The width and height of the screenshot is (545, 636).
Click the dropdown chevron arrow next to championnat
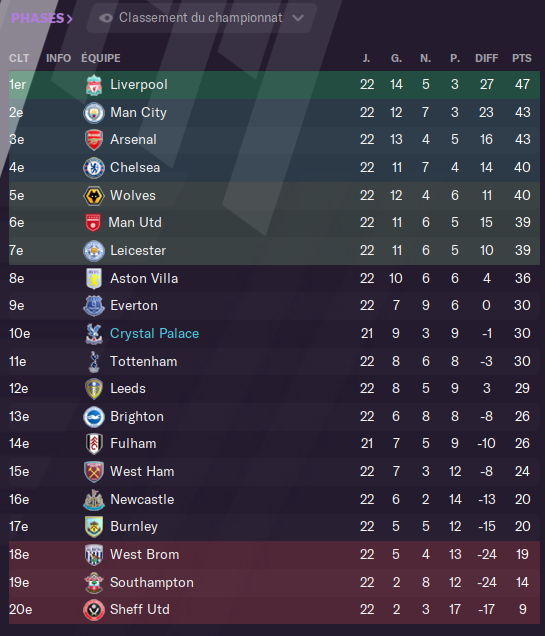[x=298, y=18]
